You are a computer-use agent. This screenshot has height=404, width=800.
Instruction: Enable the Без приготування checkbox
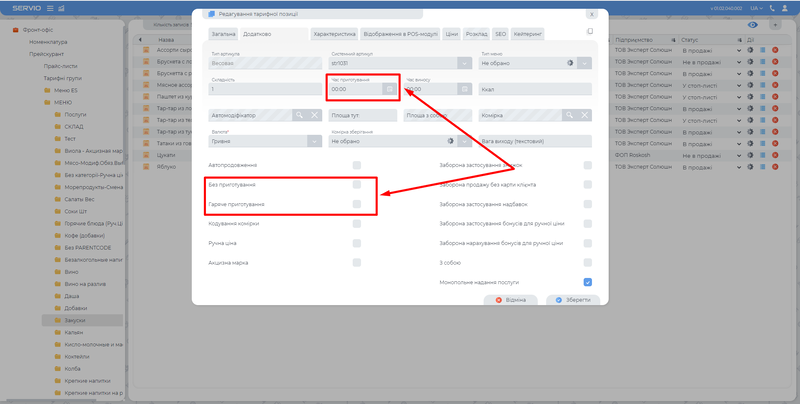pos(357,185)
